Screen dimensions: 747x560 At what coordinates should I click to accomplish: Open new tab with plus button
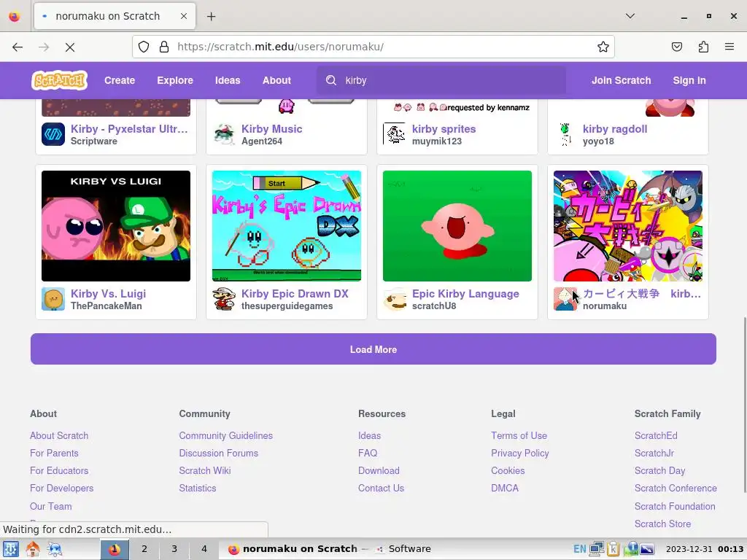tap(211, 16)
